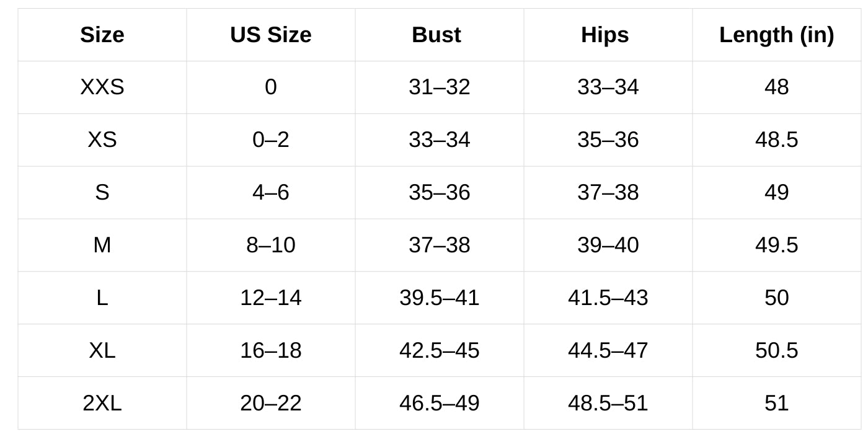This screenshot has width=868, height=434.
Task: Select the XXS size cell
Action: coord(102,87)
